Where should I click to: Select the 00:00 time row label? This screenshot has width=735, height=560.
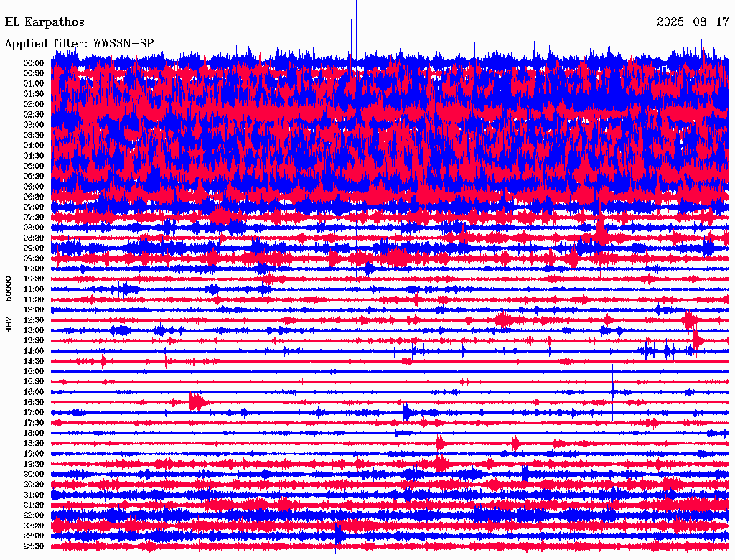coord(34,63)
